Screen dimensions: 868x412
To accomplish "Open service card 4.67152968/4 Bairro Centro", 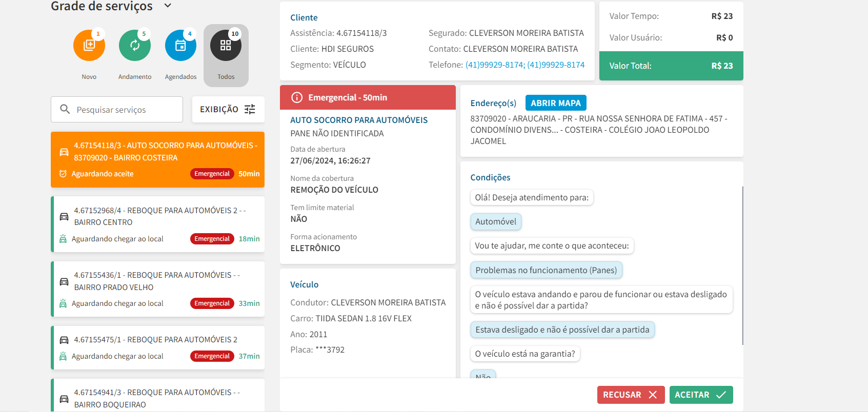I will pos(157,224).
